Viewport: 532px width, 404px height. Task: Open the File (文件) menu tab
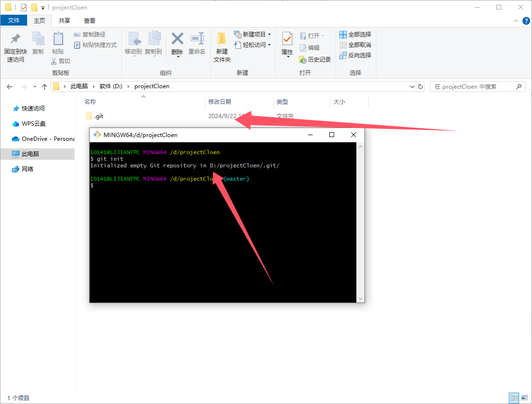click(14, 20)
